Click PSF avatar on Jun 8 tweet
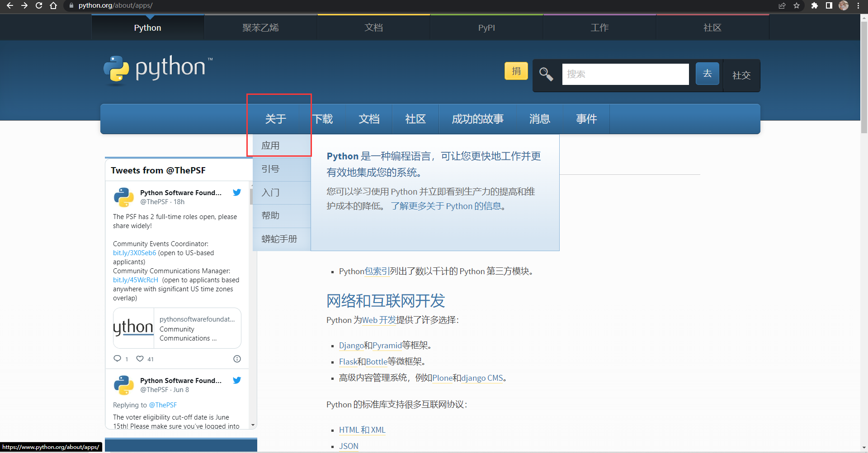 point(124,385)
